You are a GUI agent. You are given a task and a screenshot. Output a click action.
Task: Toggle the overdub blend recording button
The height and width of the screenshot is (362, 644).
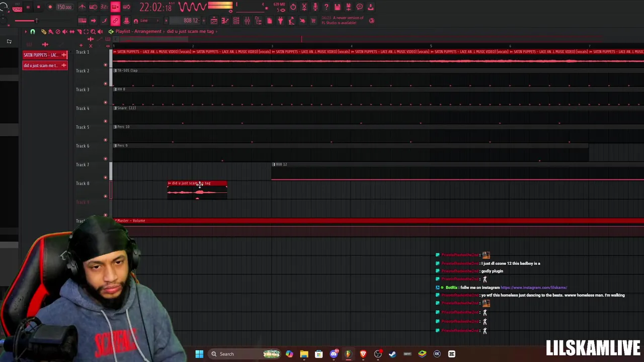[115, 7]
